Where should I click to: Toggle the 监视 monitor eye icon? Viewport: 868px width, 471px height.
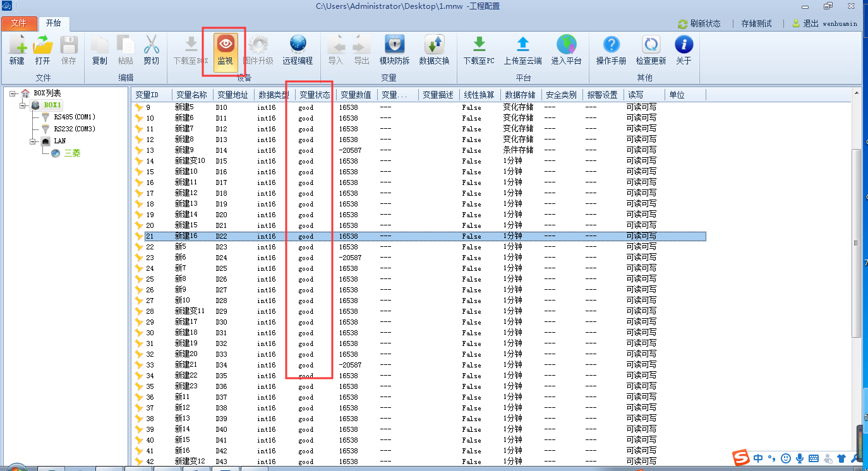(225, 51)
